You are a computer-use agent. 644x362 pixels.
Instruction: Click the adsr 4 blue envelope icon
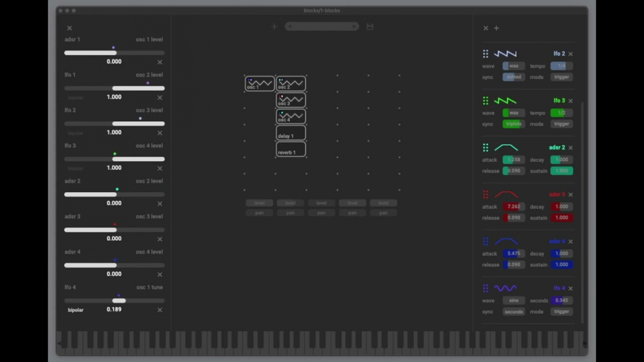pos(506,241)
